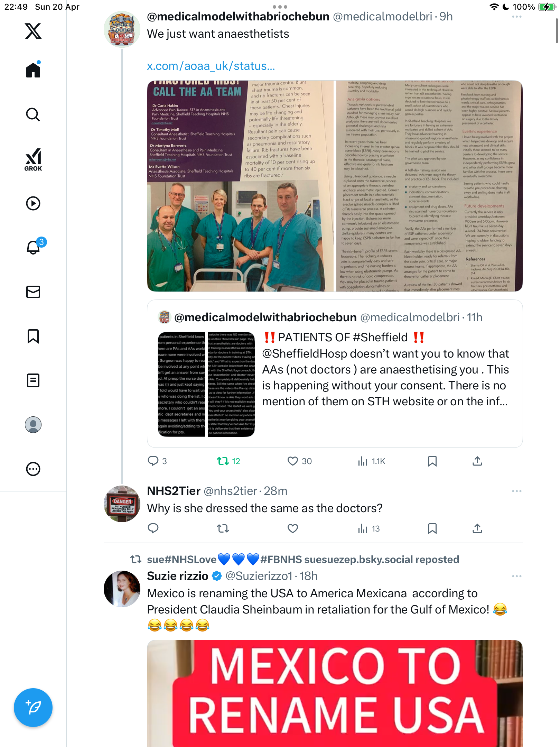This screenshot has width=560, height=747.
Task: Open the Grok assistant icon
Action: (33, 159)
